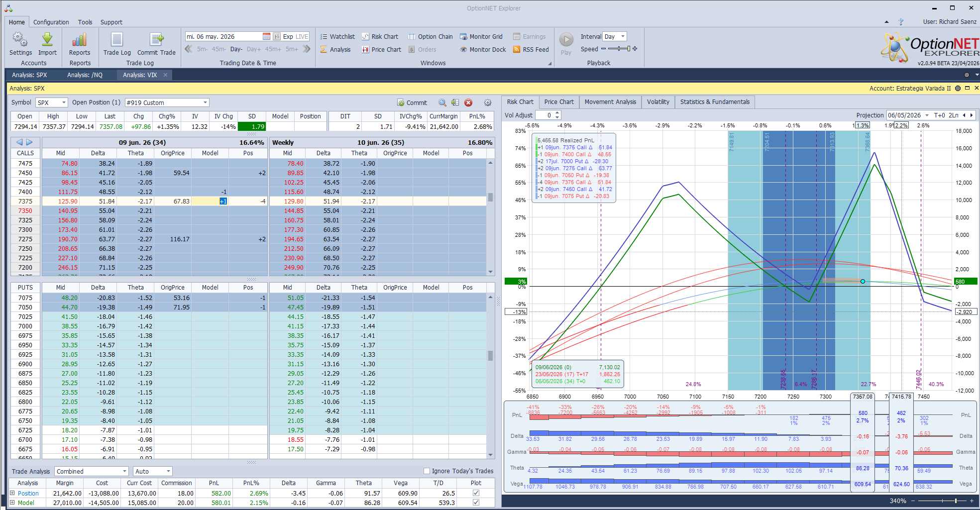Open the Configuration ribbon tab

point(51,22)
